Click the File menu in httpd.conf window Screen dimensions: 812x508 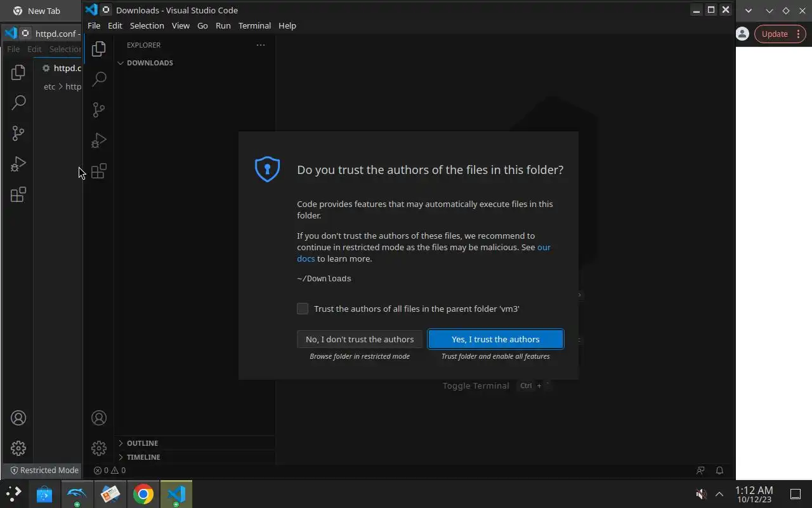13,49
